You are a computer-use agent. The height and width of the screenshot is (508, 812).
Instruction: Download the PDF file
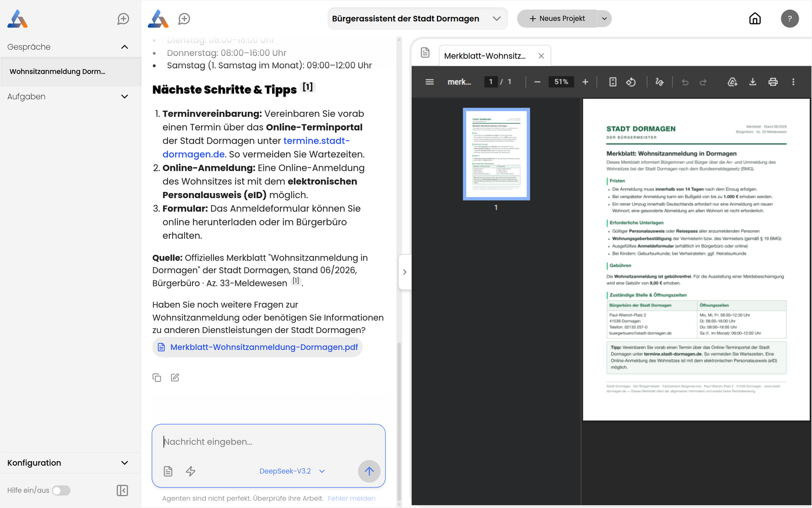click(753, 82)
